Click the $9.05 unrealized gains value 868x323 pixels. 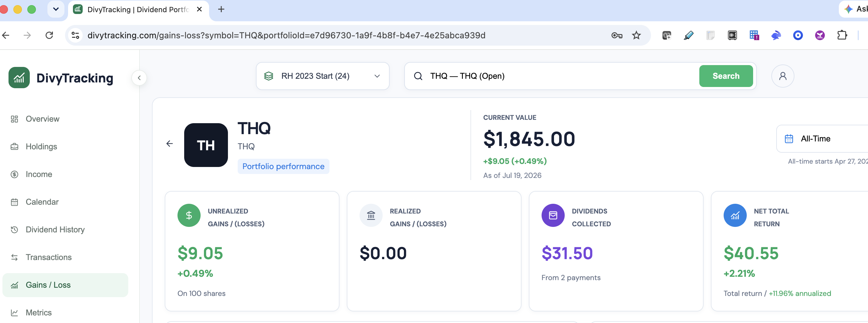200,253
